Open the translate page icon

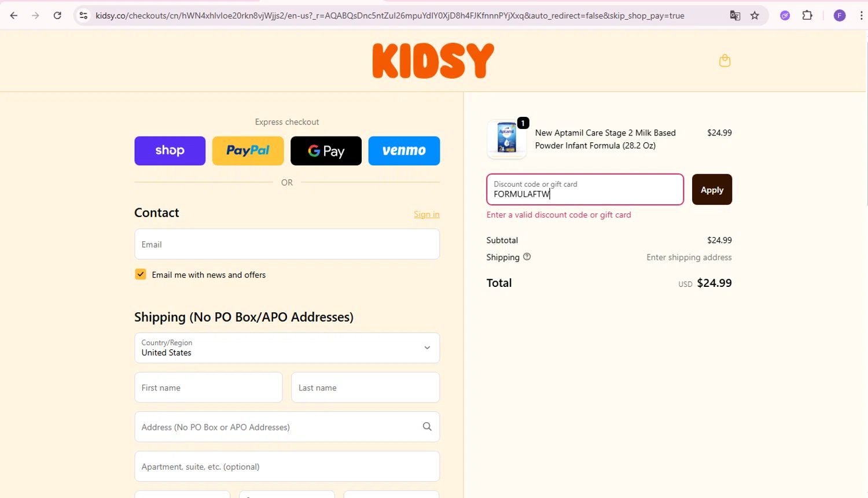tap(735, 16)
